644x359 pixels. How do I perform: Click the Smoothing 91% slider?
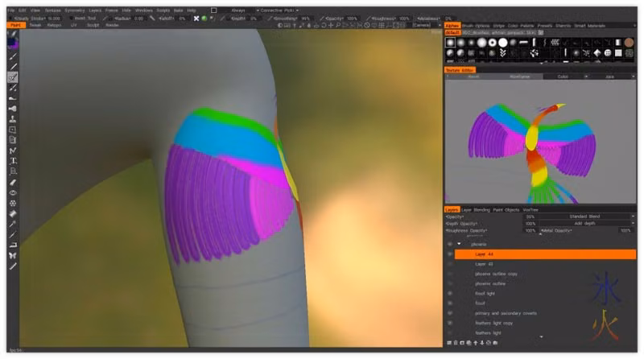tap(291, 19)
